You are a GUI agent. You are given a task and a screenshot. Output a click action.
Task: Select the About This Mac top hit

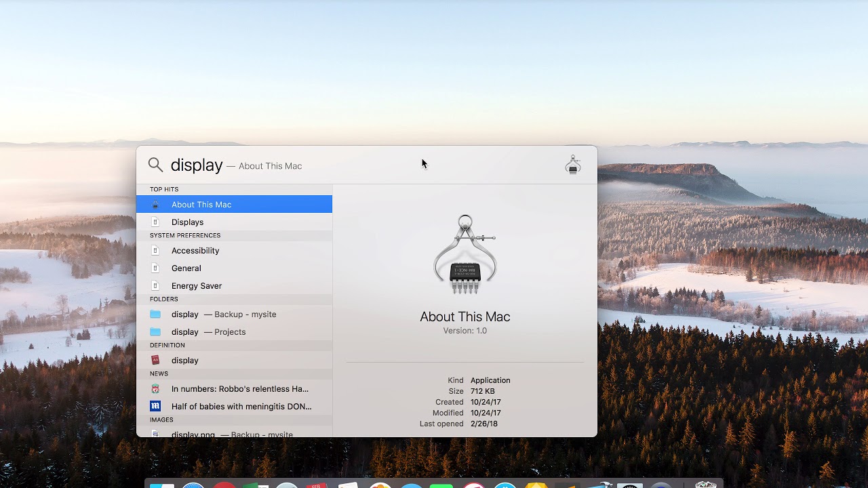tap(234, 204)
